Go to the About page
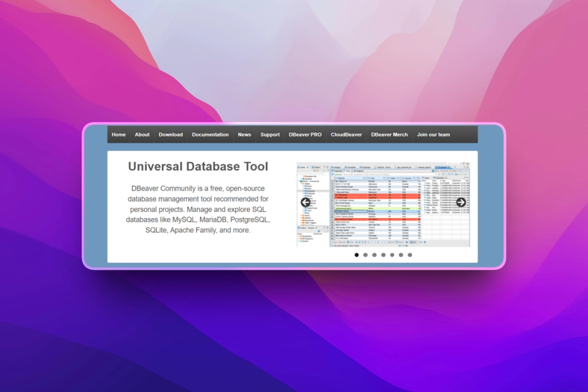Image resolution: width=588 pixels, height=392 pixels. 142,135
